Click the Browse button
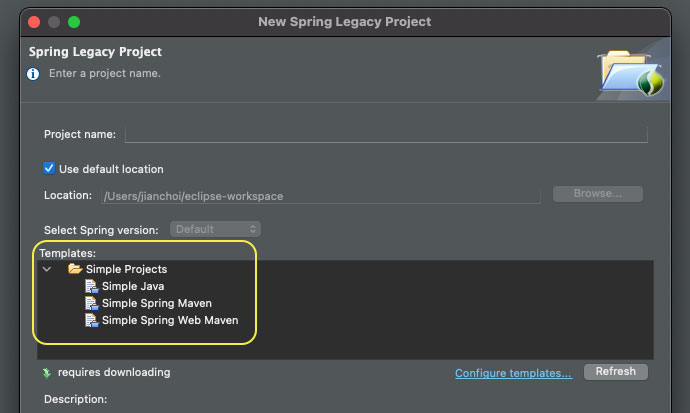 [x=598, y=194]
